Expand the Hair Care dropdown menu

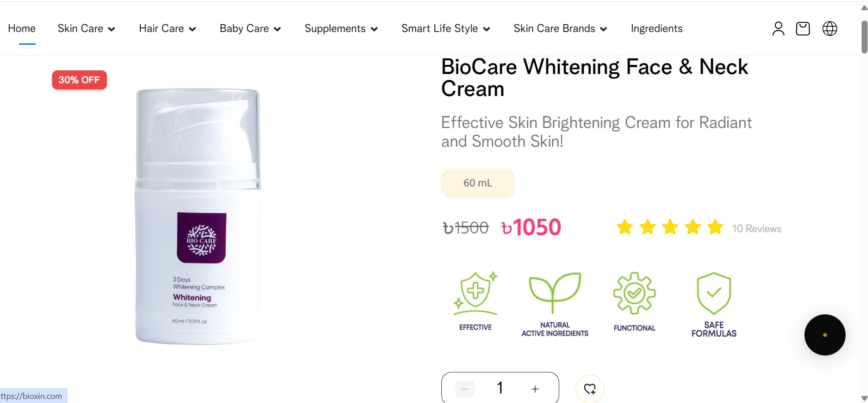(x=167, y=29)
